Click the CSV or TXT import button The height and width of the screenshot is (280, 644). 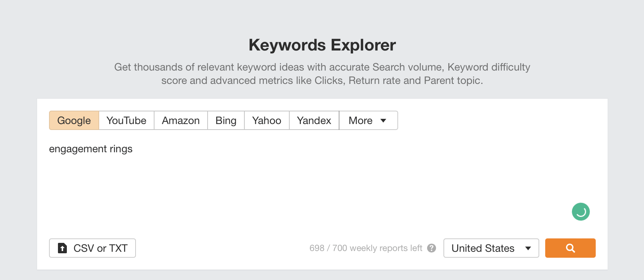tap(92, 248)
